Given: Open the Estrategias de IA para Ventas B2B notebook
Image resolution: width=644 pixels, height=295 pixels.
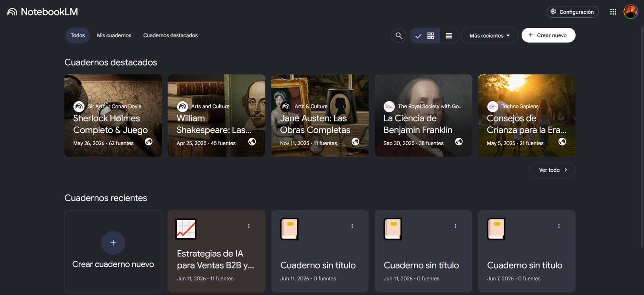Looking at the screenshot, I should 217,251.
